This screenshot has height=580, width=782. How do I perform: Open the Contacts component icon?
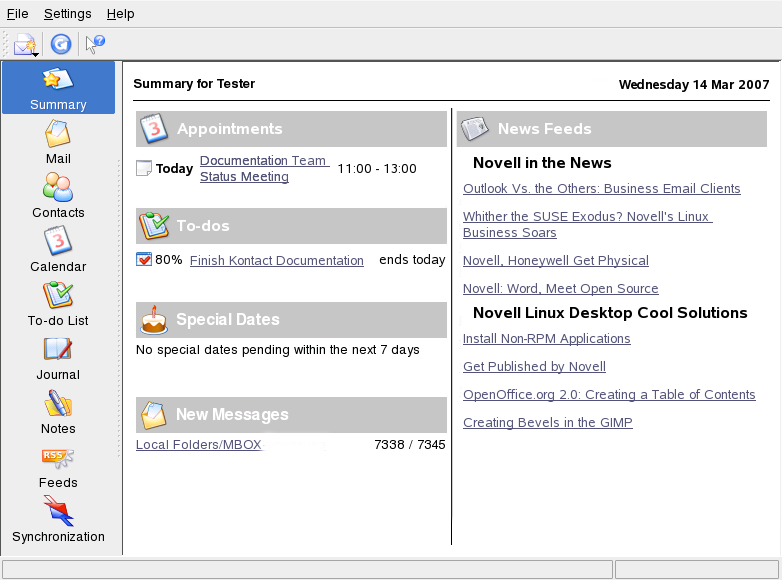click(x=58, y=188)
